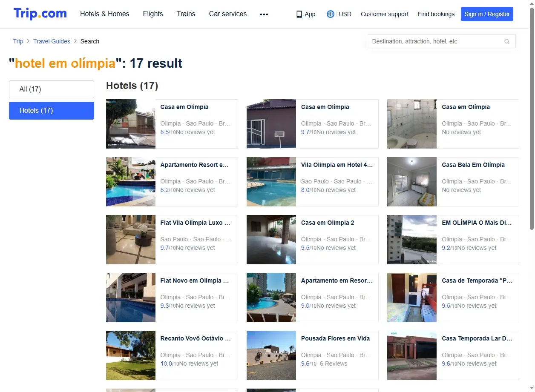Click 6 Reviews on Pousada Flores
The width and height of the screenshot is (535, 392).
[334, 363]
